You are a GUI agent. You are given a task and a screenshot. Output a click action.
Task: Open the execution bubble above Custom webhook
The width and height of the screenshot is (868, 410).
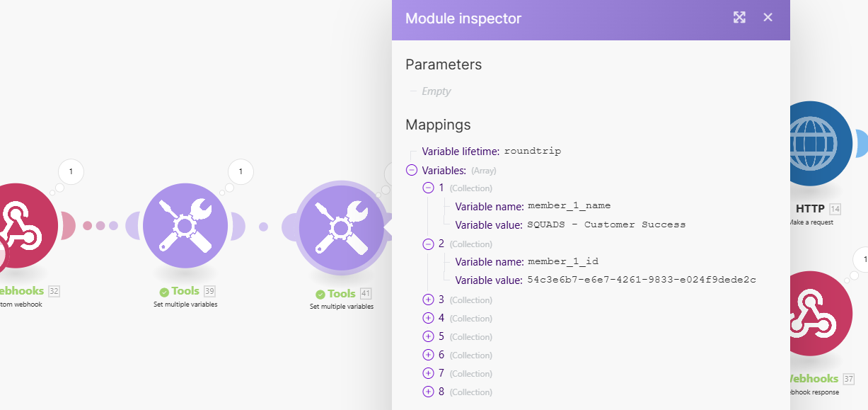[71, 171]
